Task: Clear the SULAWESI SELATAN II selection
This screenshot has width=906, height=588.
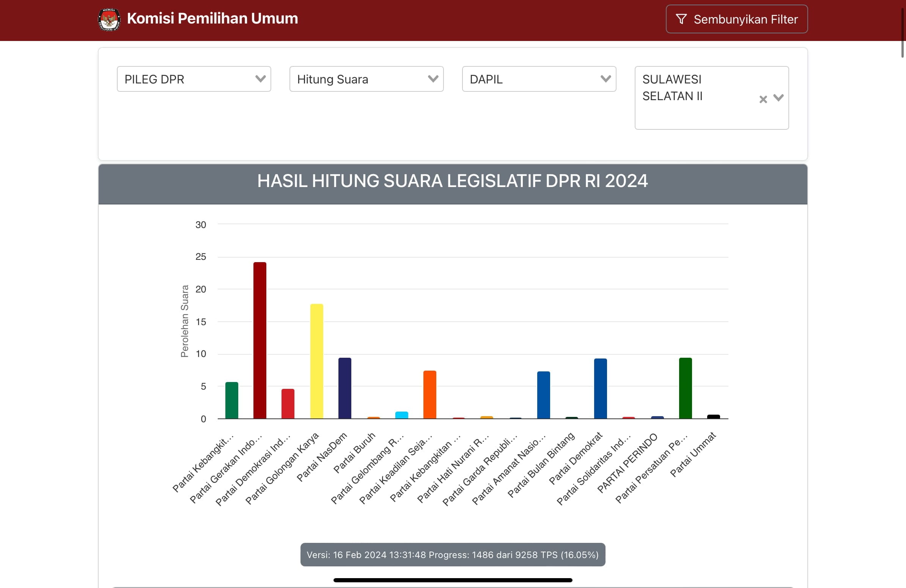Action: pyautogui.click(x=763, y=99)
